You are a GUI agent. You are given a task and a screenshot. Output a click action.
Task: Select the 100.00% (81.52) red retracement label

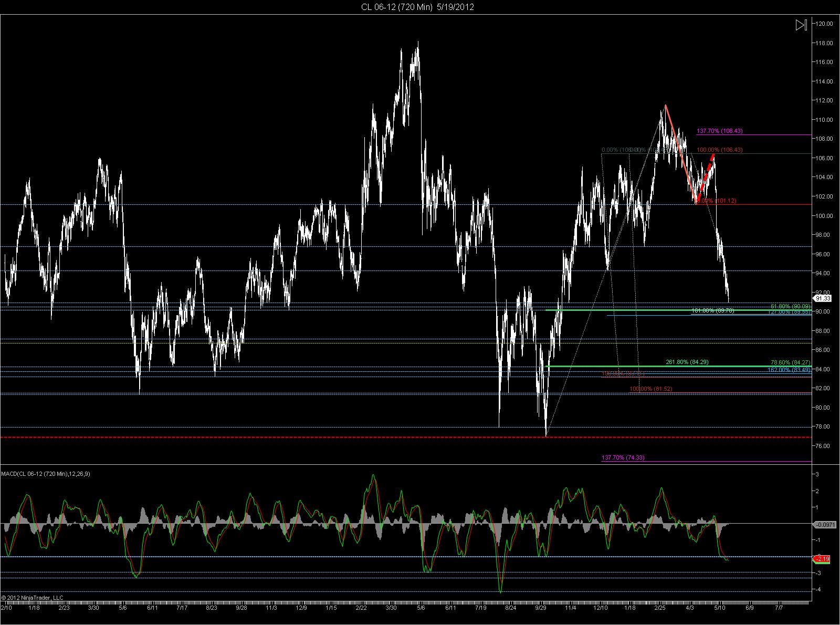(x=651, y=389)
